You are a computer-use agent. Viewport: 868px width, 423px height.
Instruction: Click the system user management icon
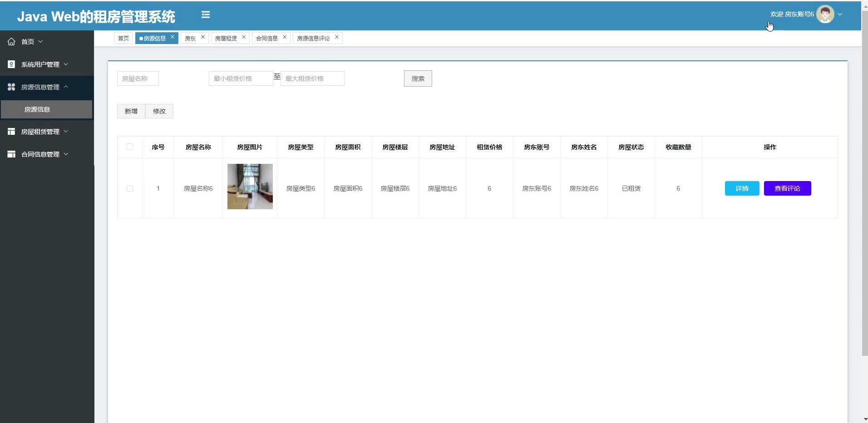[11, 64]
